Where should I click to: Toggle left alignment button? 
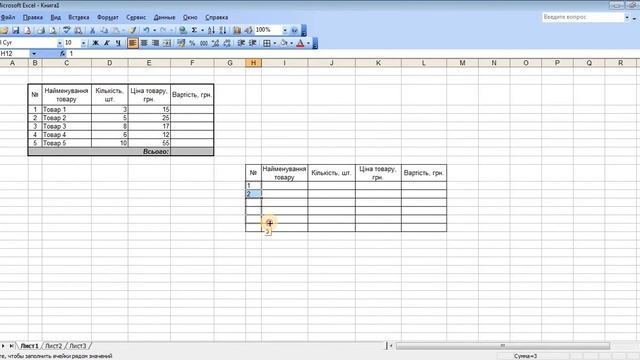[132, 43]
